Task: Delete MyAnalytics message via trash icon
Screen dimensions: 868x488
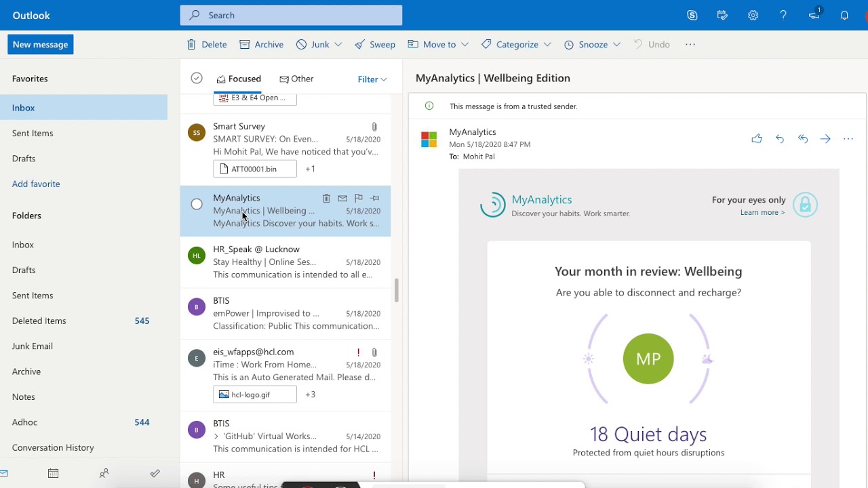Action: [326, 198]
